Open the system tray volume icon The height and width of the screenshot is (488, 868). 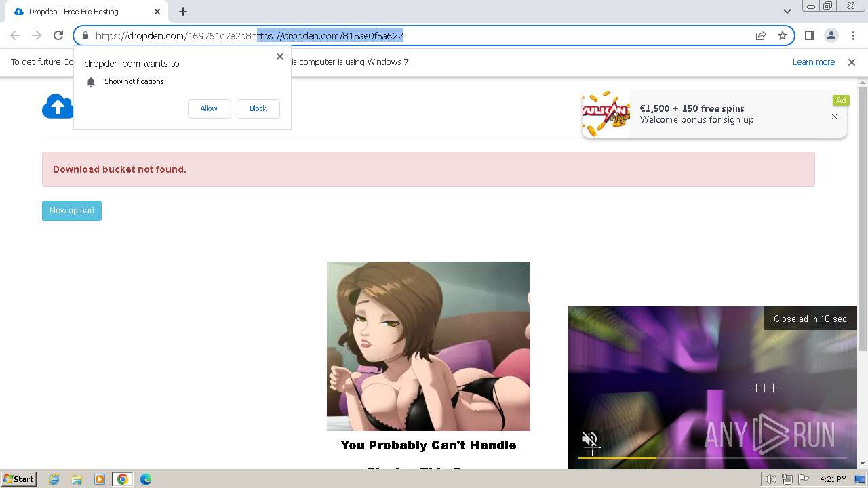click(771, 479)
